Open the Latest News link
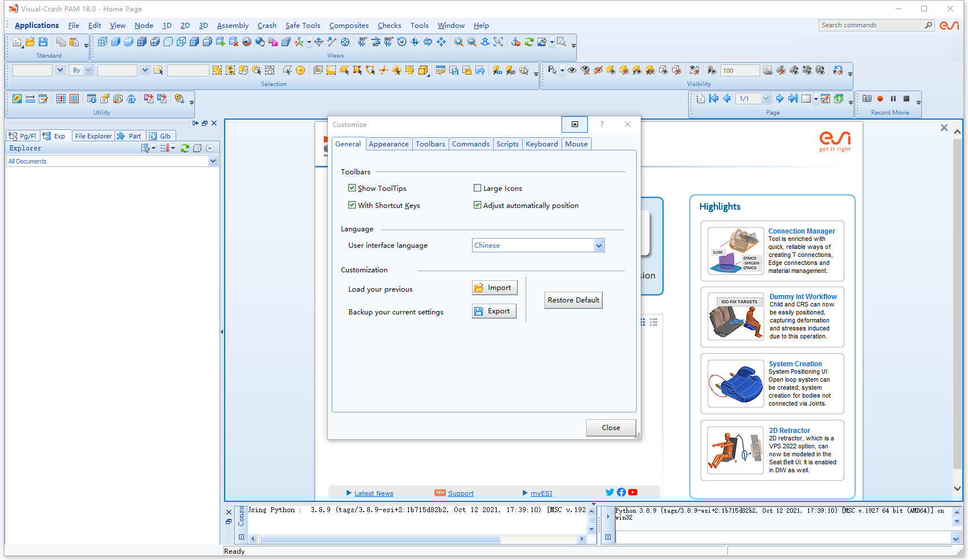The height and width of the screenshot is (560, 968). [374, 493]
